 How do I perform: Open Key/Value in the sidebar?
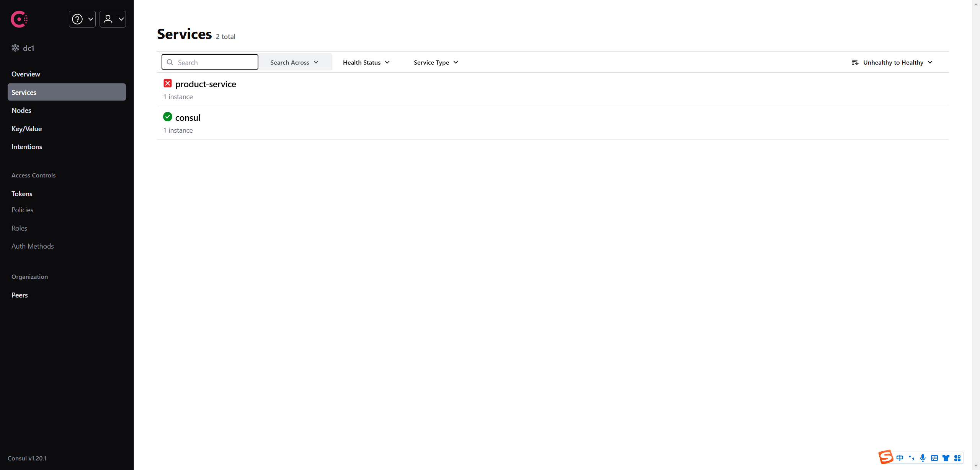tap(26, 129)
